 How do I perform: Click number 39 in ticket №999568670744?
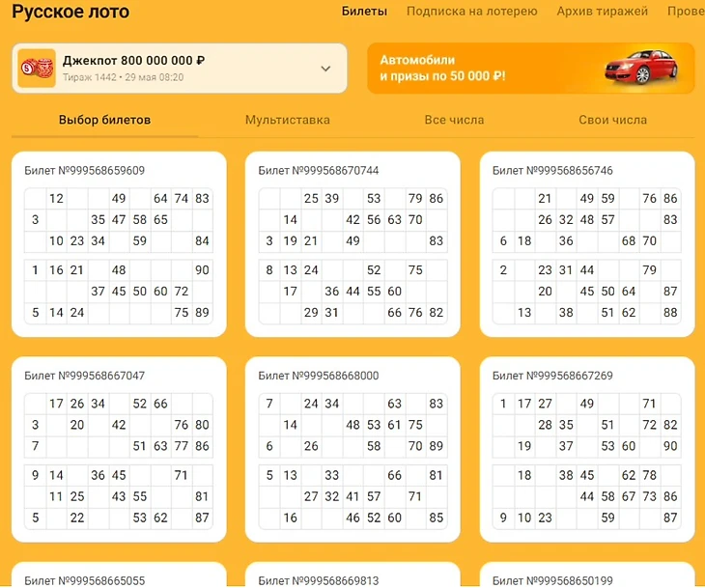[x=332, y=199]
